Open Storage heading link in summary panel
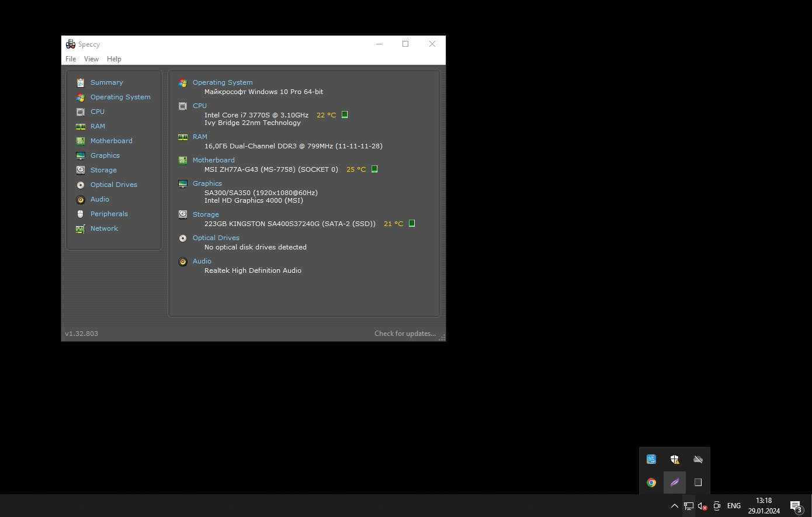Viewport: 812px width, 517px height. pyautogui.click(x=206, y=214)
